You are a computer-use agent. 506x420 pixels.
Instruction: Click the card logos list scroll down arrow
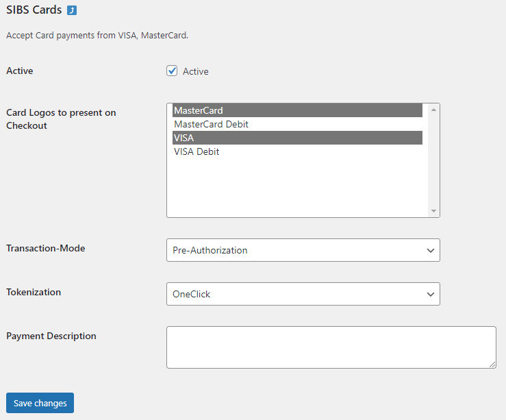point(433,211)
